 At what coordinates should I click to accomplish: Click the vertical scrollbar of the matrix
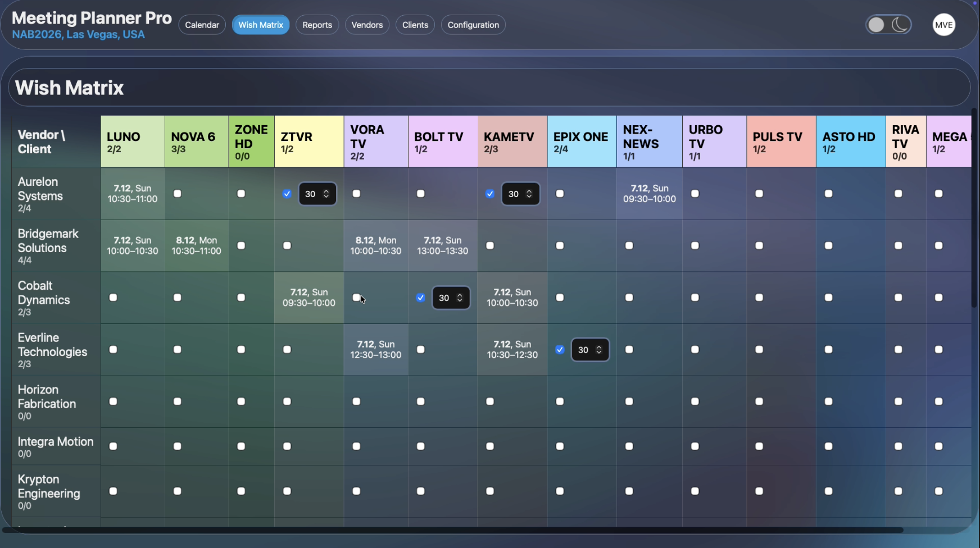pyautogui.click(x=975, y=208)
